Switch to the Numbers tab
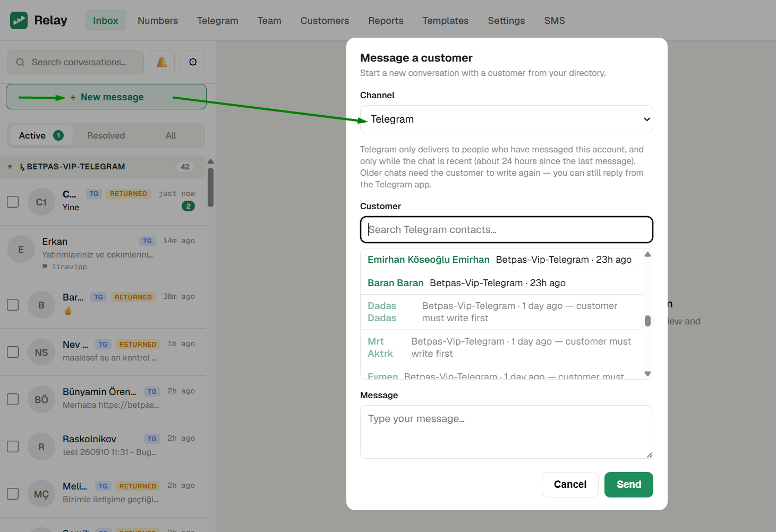The height and width of the screenshot is (532, 776). point(158,21)
